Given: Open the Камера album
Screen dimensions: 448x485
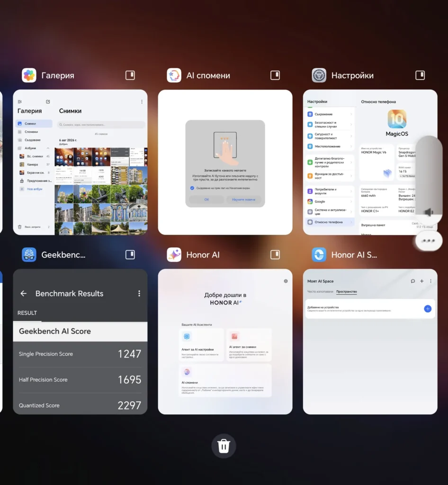Looking at the screenshot, I should 35,164.
